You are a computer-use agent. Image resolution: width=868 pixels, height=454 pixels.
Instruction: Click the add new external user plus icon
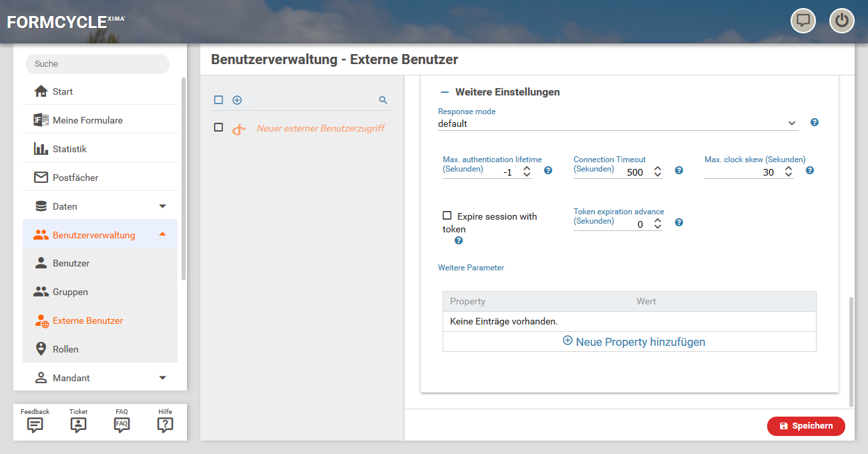coord(237,100)
